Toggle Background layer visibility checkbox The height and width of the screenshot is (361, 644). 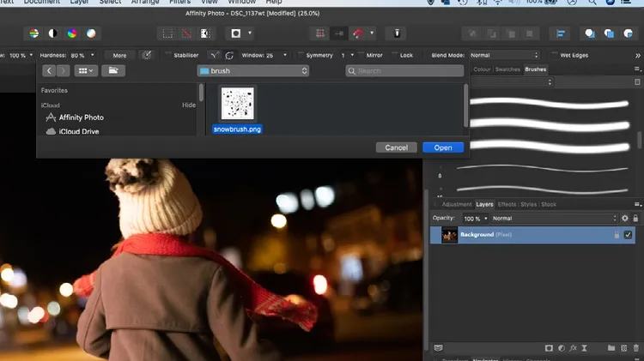628,235
